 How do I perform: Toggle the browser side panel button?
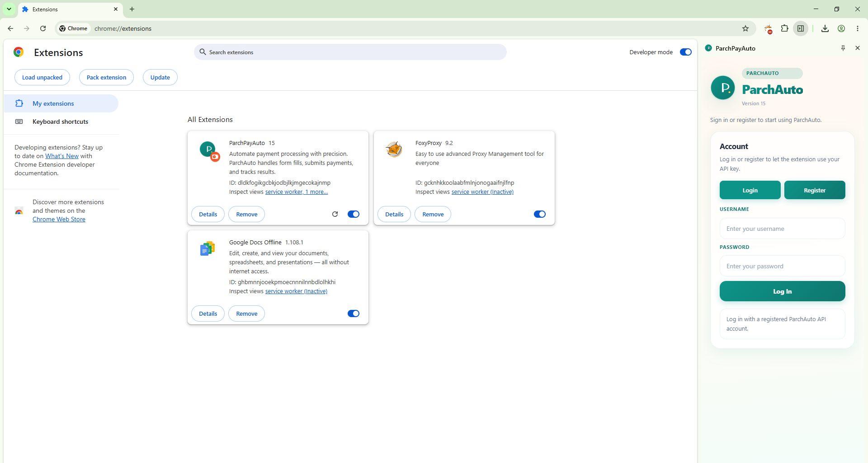[801, 28]
